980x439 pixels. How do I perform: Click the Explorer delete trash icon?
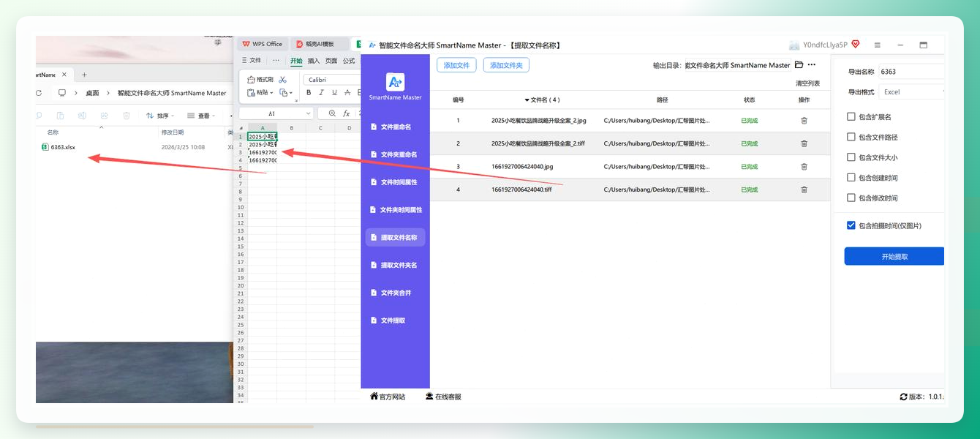[x=127, y=116]
